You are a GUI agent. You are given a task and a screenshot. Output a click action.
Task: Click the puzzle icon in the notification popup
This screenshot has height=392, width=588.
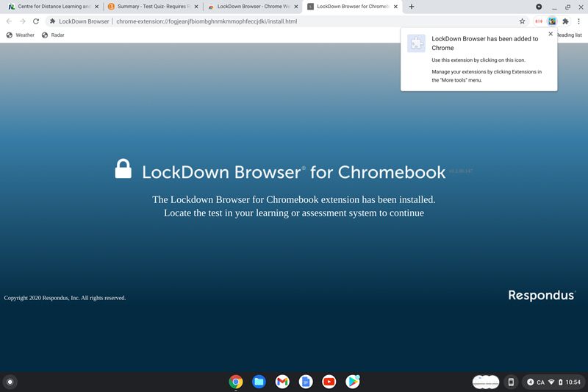(416, 43)
